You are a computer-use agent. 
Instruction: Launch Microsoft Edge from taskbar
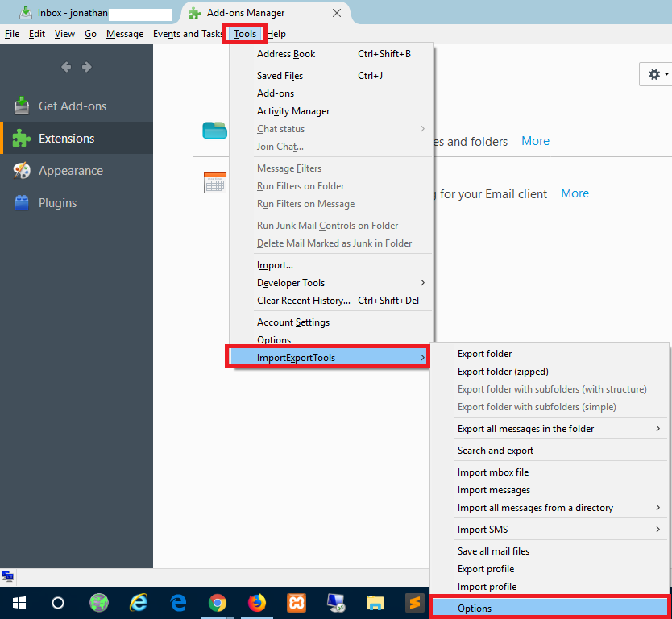(178, 603)
